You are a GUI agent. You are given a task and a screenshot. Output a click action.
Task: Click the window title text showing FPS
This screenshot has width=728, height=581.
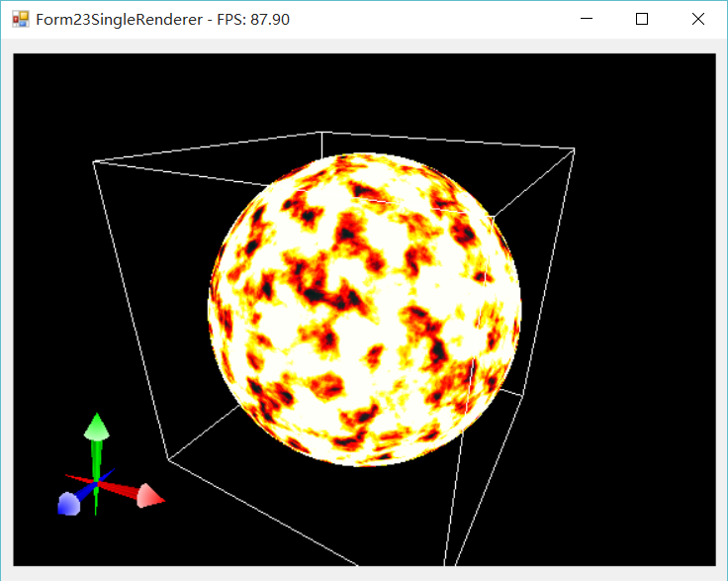tap(162, 20)
